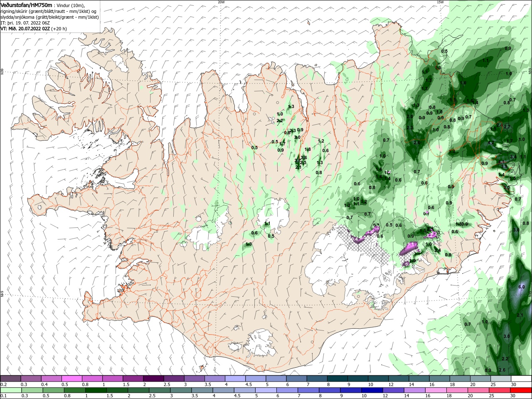Viewport: 532px width, 399px height.
Task: Select lower legend swatch labeled 4.5
Action: pyautogui.click(x=245, y=390)
